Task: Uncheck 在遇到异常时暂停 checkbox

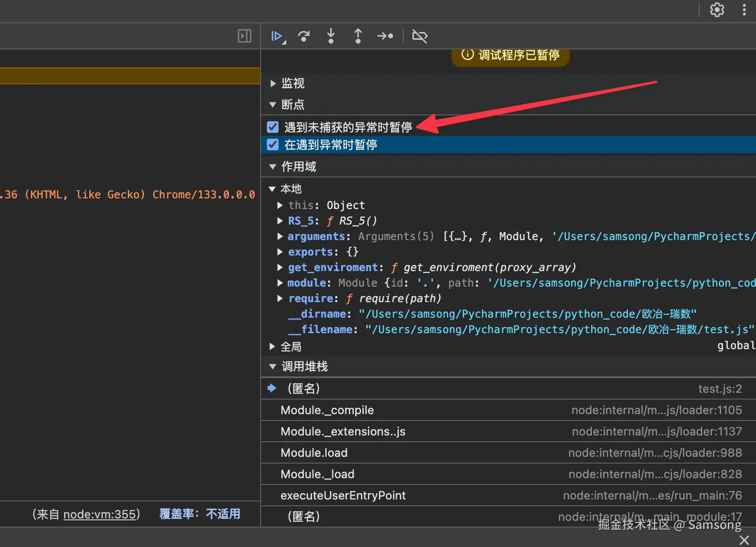Action: point(273,145)
